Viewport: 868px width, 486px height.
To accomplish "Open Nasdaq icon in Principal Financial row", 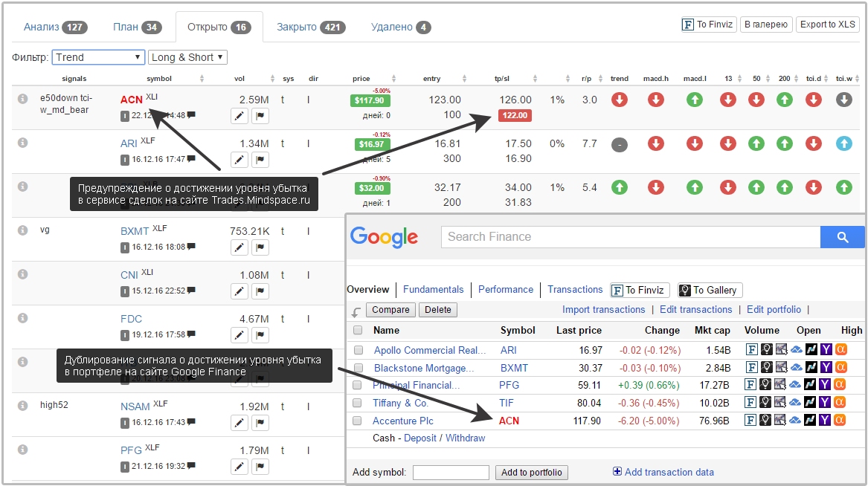I will point(810,384).
